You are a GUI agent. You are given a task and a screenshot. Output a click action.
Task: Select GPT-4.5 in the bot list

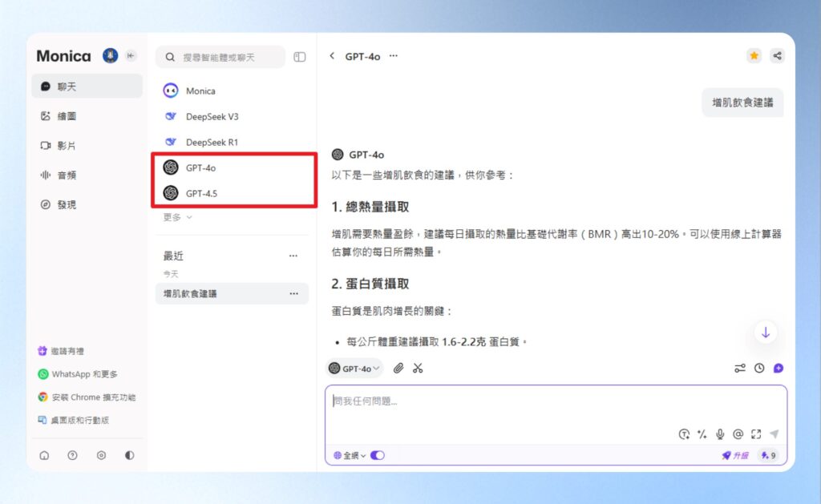click(x=233, y=193)
